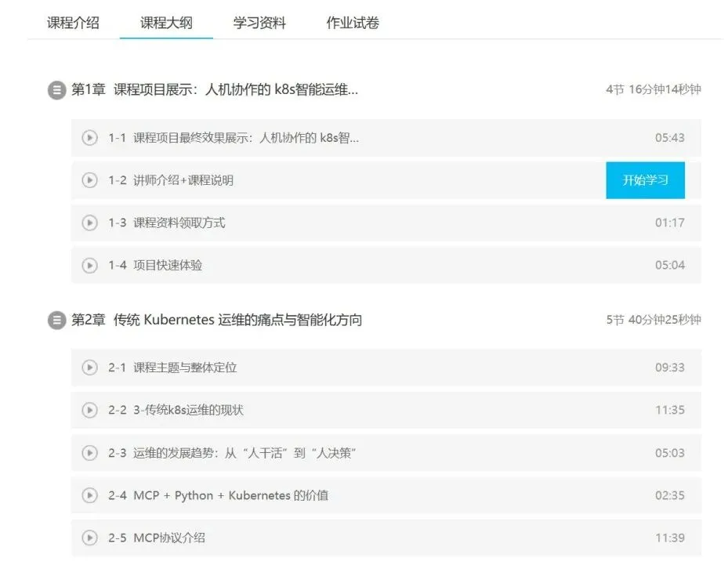This screenshot has width=728, height=565.
Task: Click duration 09:33 of lesson 2-1
Action: coord(669,368)
